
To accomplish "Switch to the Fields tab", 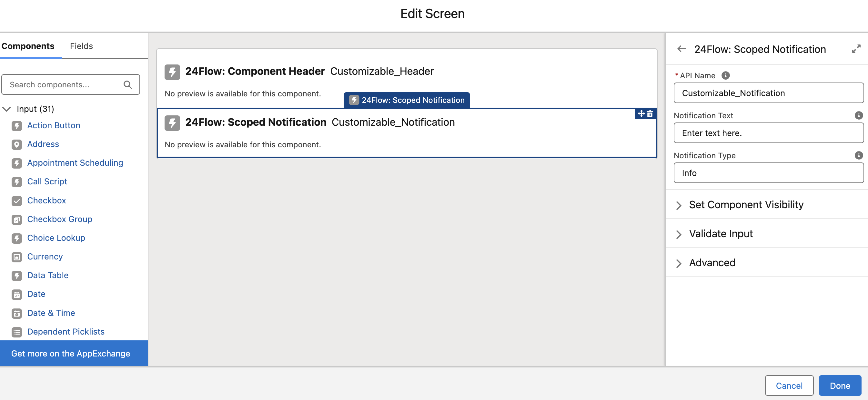I will [81, 46].
